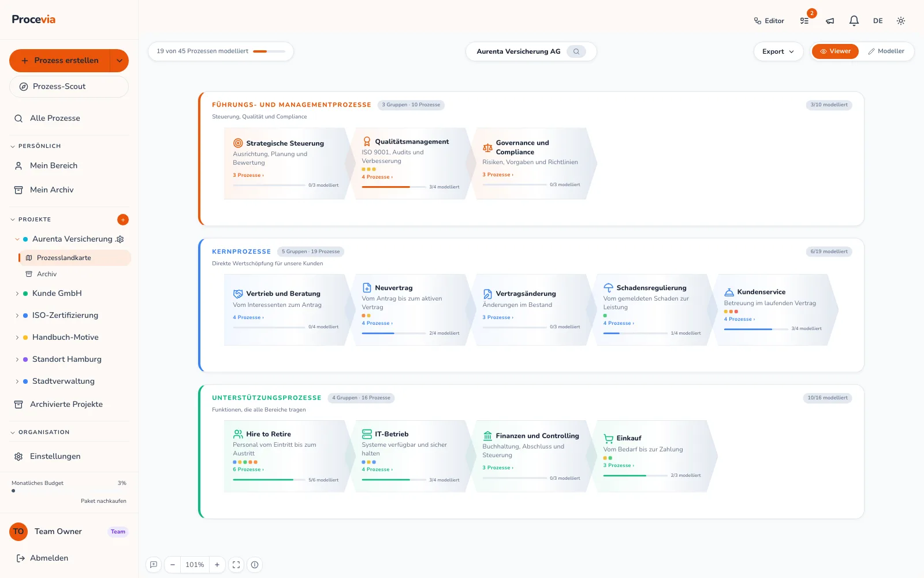Image resolution: width=924 pixels, height=578 pixels.
Task: Click the announcements megaphone icon
Action: click(x=830, y=21)
